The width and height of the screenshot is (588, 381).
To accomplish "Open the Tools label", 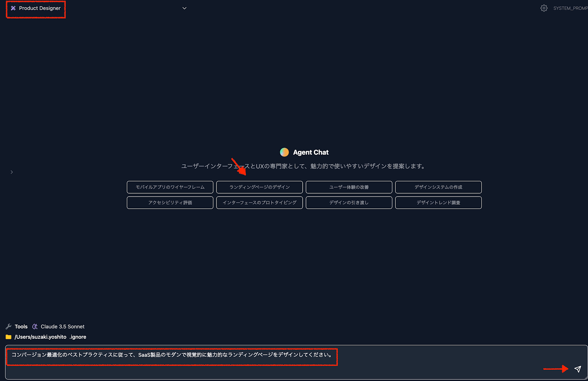I will (21, 327).
